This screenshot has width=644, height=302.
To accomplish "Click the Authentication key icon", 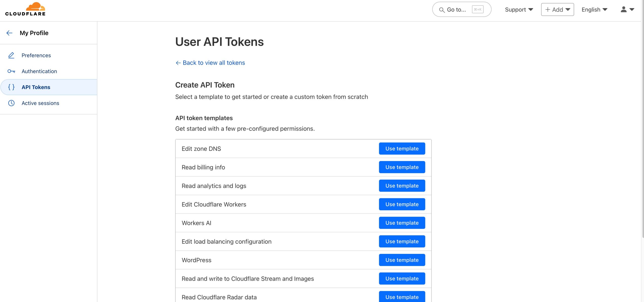I will coord(11,71).
